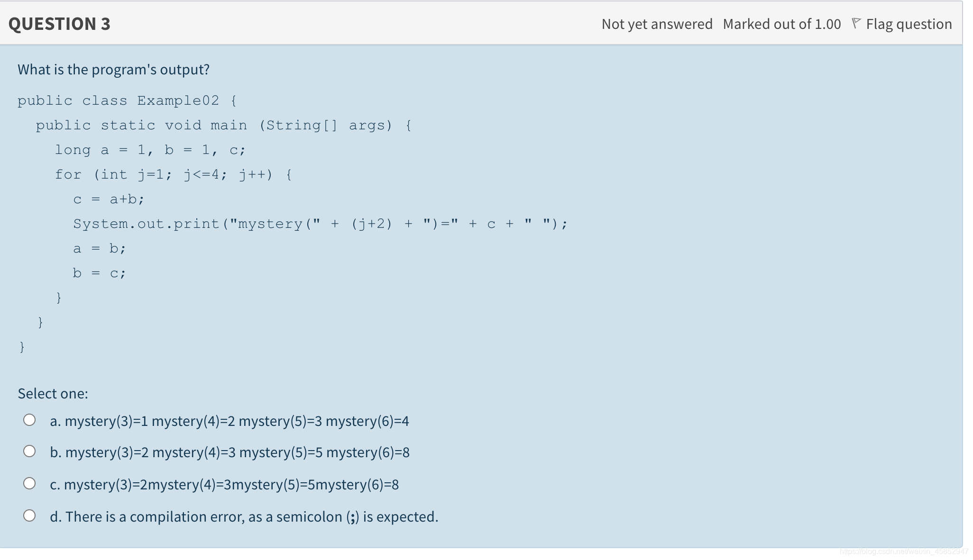
Task: Select answer option d about compilation error
Action: coord(30,514)
